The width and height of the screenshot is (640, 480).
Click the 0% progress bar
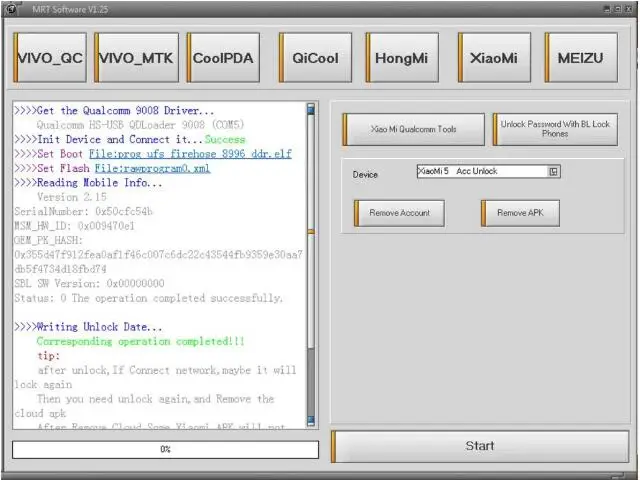[165, 449]
